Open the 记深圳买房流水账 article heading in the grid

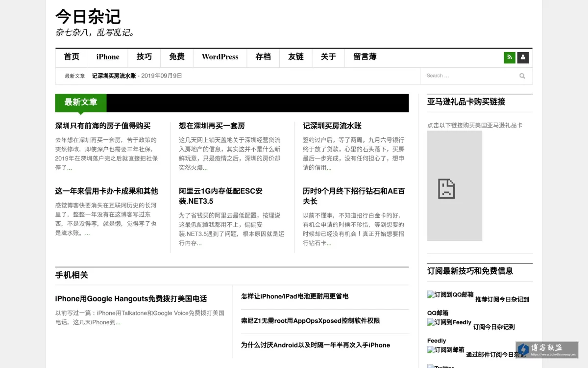(332, 126)
